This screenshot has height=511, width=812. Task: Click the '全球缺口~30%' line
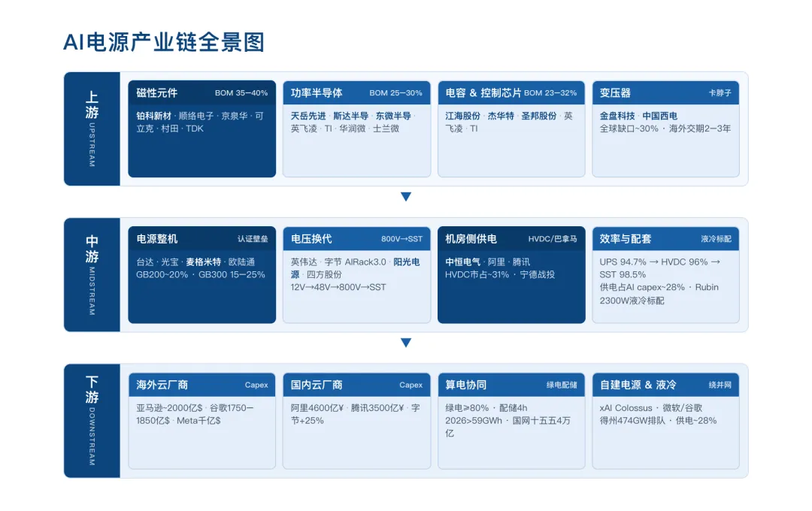[x=665, y=129]
